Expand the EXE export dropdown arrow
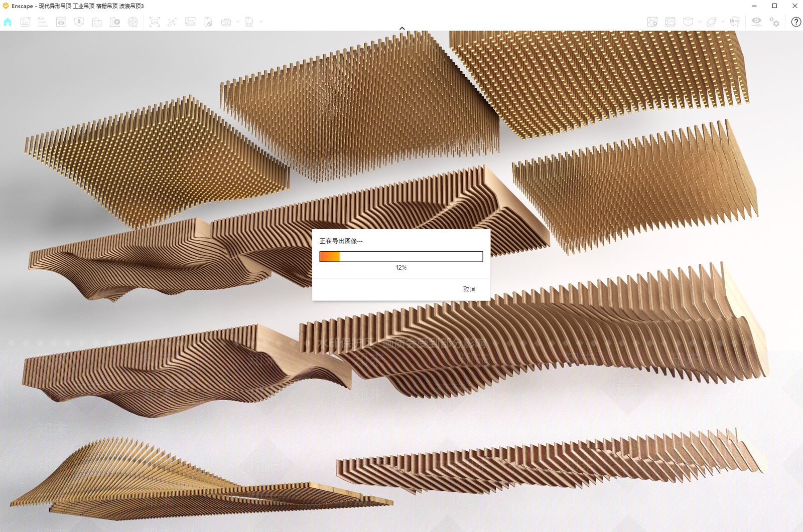The width and height of the screenshot is (803, 532). (x=261, y=22)
